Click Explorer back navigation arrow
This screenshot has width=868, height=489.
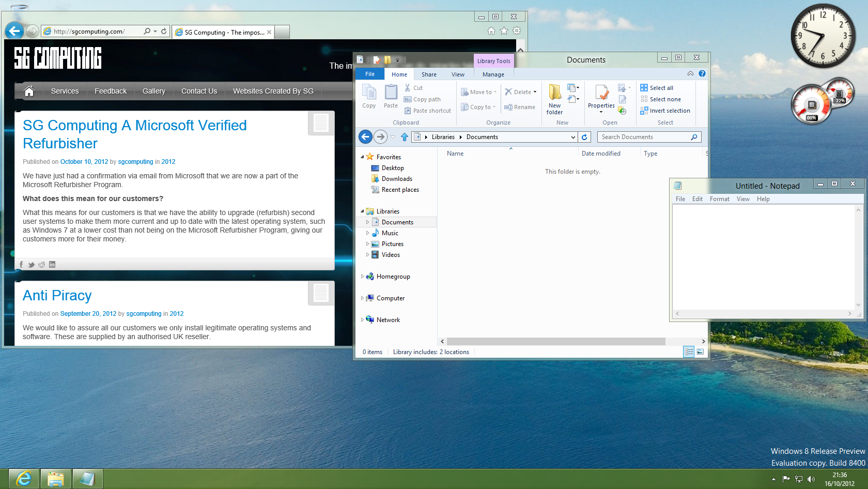(x=365, y=137)
